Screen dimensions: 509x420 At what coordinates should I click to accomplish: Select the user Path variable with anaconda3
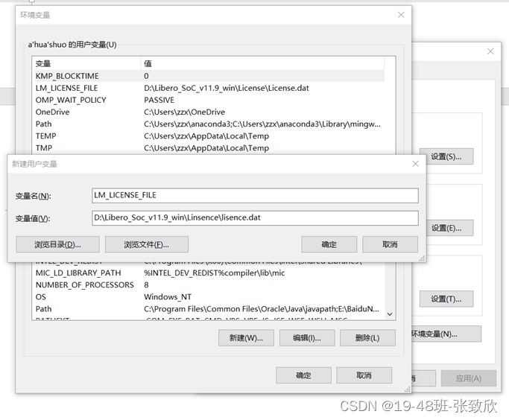(209, 124)
